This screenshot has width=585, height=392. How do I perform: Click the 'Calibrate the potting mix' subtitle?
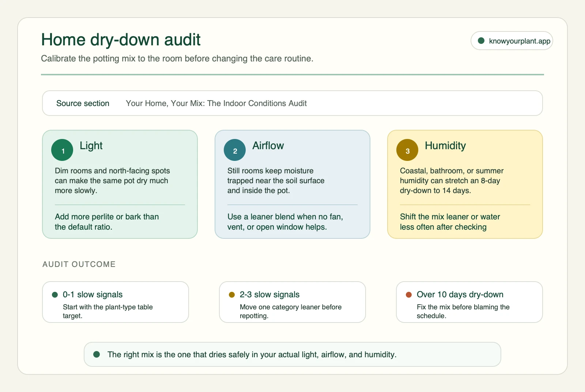click(177, 59)
